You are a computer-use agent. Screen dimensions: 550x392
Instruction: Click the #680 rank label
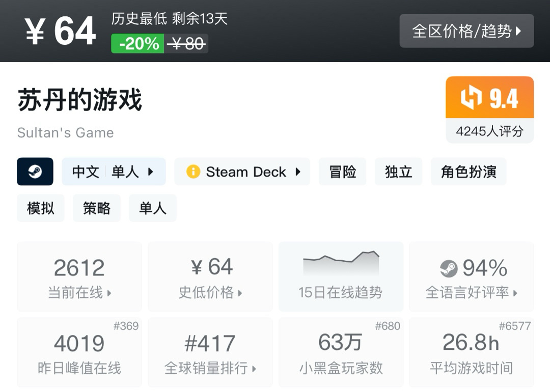click(x=388, y=326)
